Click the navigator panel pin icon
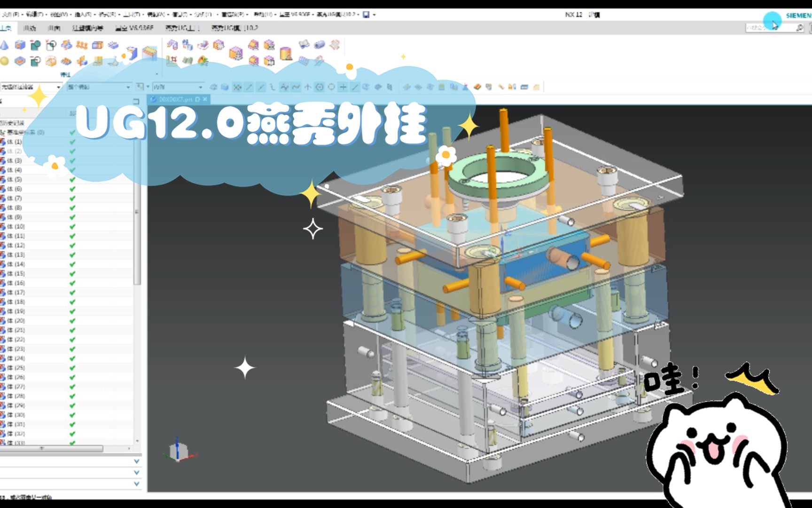Viewport: 812px width, 508px height. [136, 101]
